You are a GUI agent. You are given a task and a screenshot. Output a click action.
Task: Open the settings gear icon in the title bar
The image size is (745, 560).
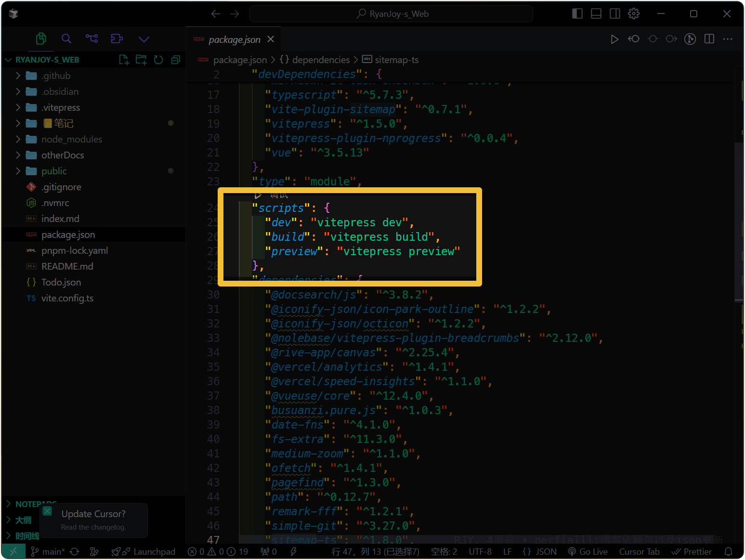[634, 13]
